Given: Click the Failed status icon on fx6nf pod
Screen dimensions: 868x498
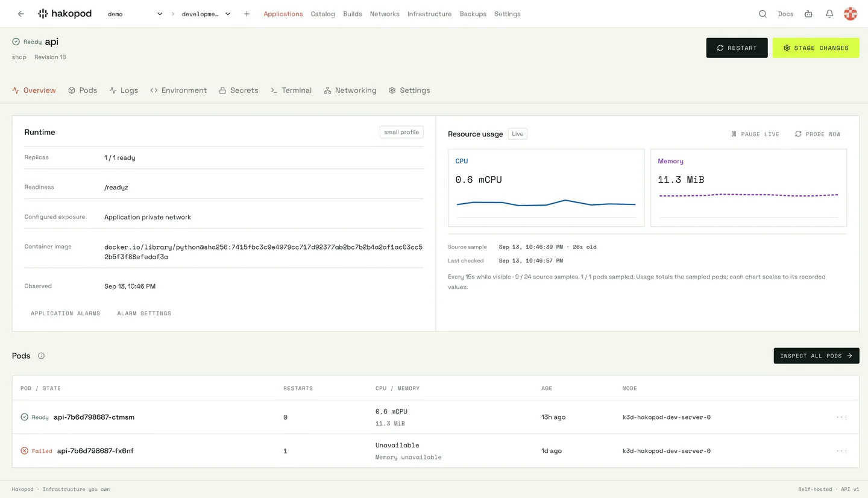Looking at the screenshot, I should click(25, 451).
